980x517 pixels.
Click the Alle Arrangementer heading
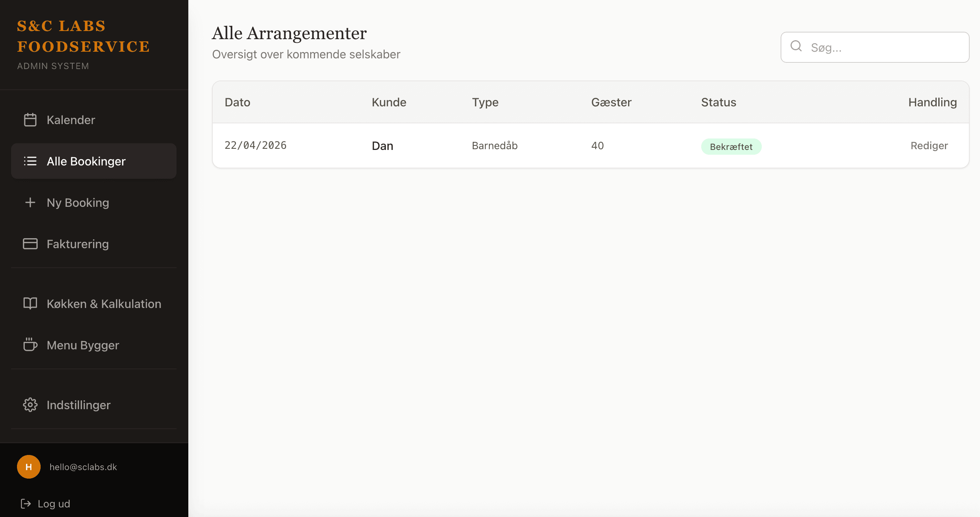click(x=289, y=33)
